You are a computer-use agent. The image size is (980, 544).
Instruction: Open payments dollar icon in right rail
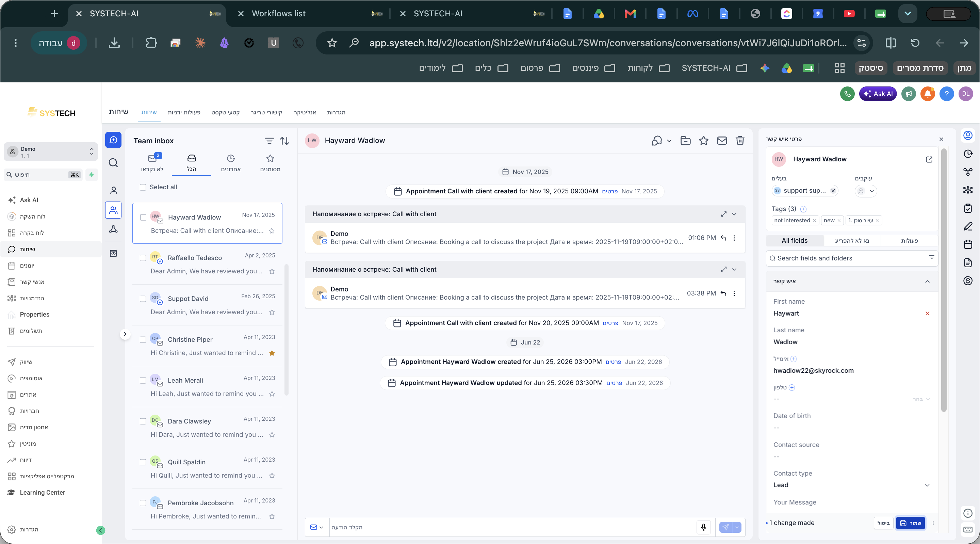pos(968,281)
